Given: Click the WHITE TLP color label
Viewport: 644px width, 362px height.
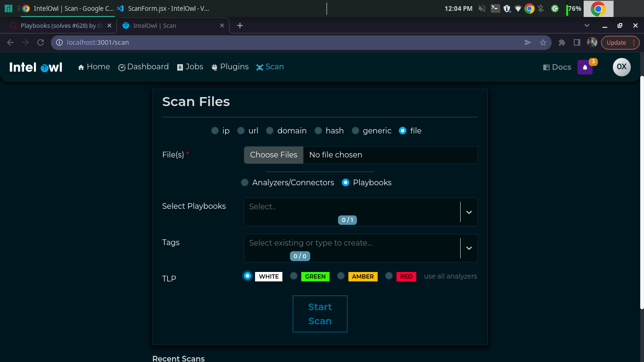Looking at the screenshot, I should (269, 277).
